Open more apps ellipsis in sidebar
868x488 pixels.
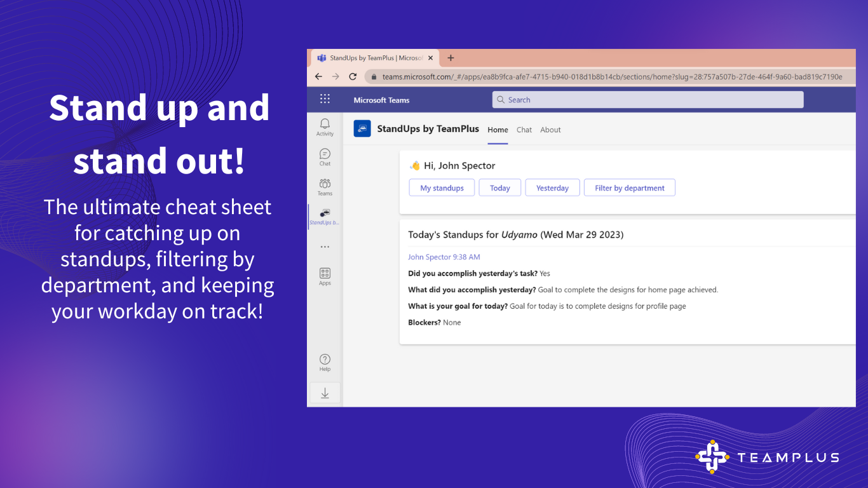coord(325,247)
